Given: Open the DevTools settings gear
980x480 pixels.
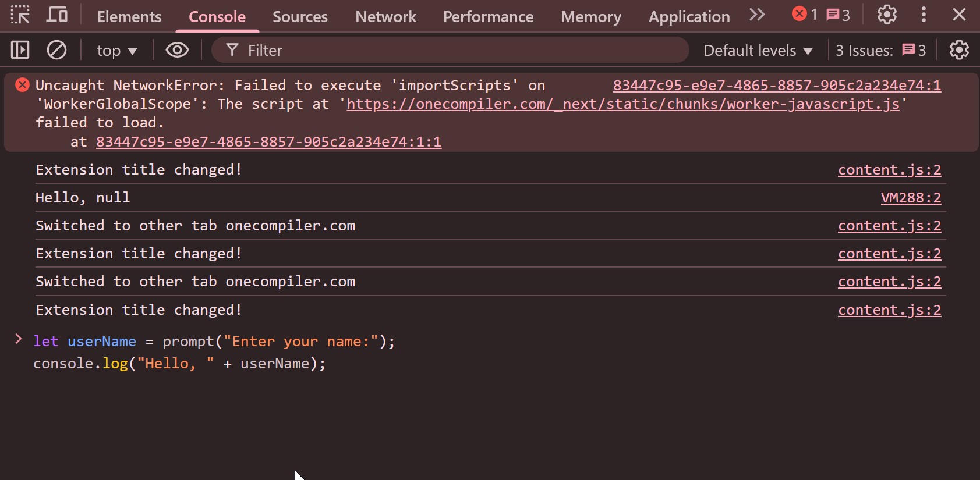Looking at the screenshot, I should (886, 15).
